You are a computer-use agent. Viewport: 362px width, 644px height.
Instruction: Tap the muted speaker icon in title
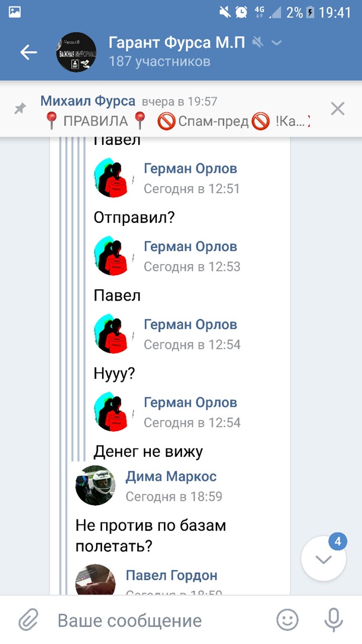(x=258, y=42)
